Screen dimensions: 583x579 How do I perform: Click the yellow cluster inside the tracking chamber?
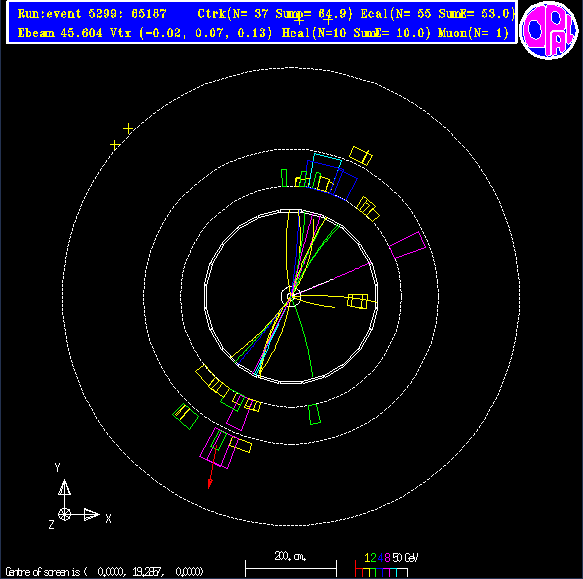click(358, 301)
